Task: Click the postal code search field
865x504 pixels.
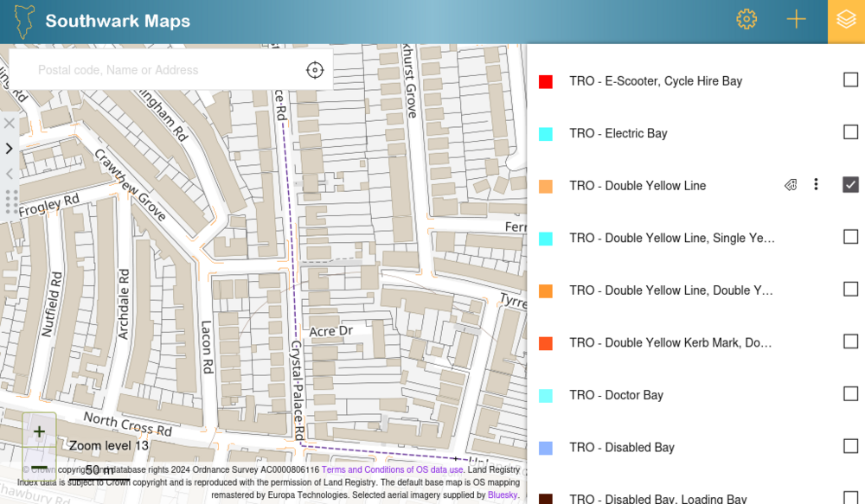Action: 156,69
